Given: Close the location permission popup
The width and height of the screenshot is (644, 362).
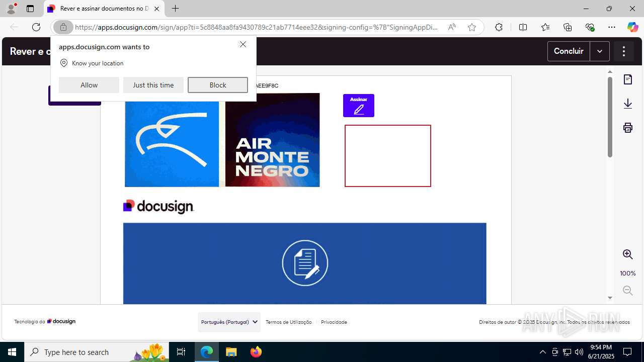Looking at the screenshot, I should pos(243,44).
